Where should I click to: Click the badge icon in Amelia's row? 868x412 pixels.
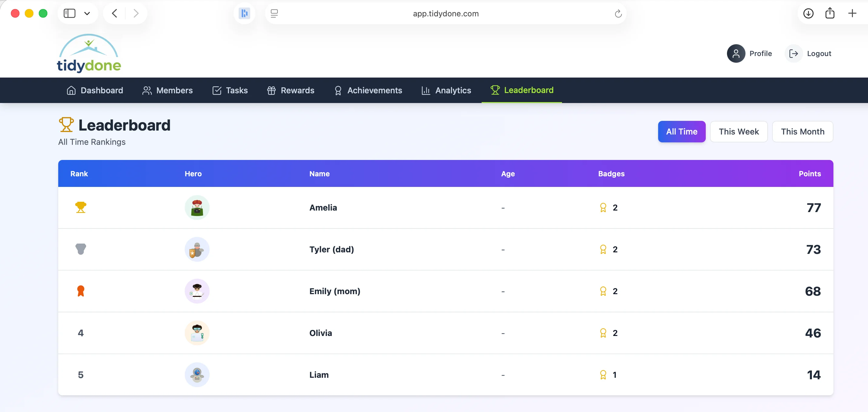(x=603, y=208)
